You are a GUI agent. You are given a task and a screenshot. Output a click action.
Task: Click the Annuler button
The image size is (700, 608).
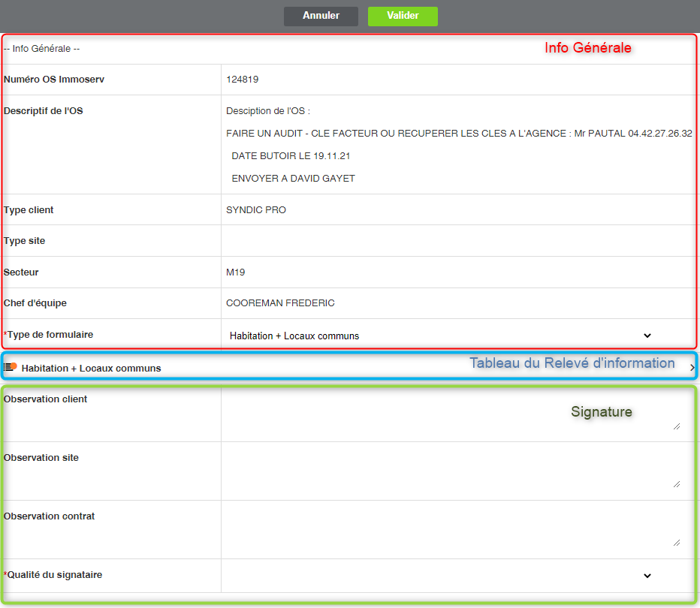[x=321, y=16]
